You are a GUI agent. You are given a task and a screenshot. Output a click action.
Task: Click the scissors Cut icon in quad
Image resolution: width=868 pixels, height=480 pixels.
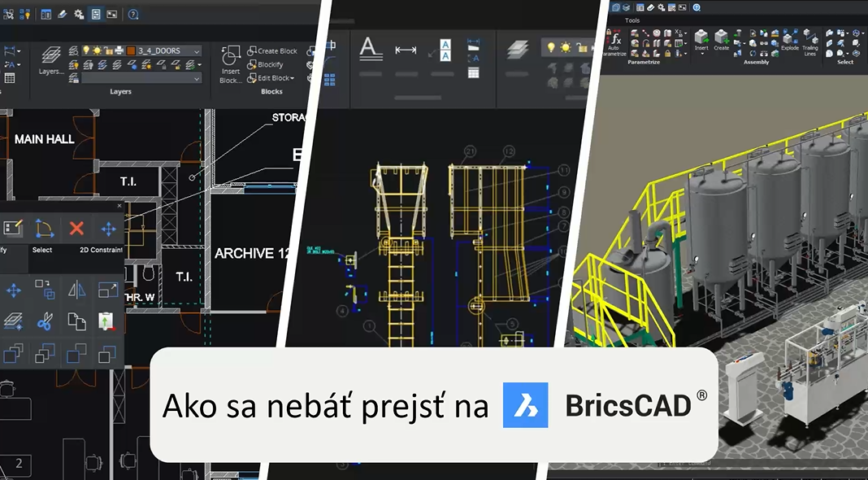45,321
